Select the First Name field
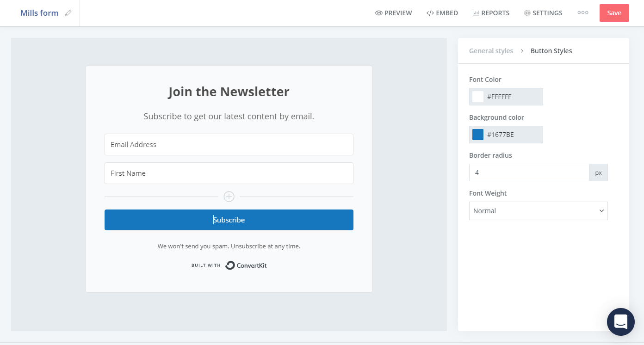The height and width of the screenshot is (345, 644). coord(229,173)
